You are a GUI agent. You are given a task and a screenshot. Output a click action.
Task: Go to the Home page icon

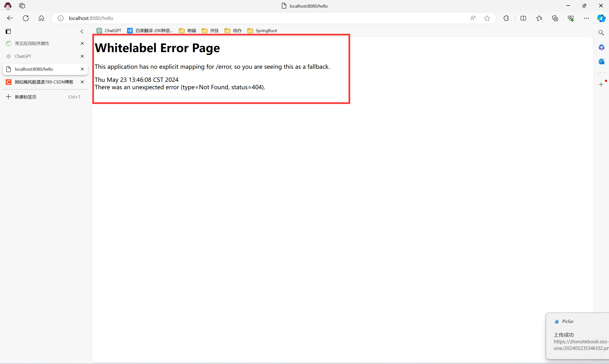(41, 18)
